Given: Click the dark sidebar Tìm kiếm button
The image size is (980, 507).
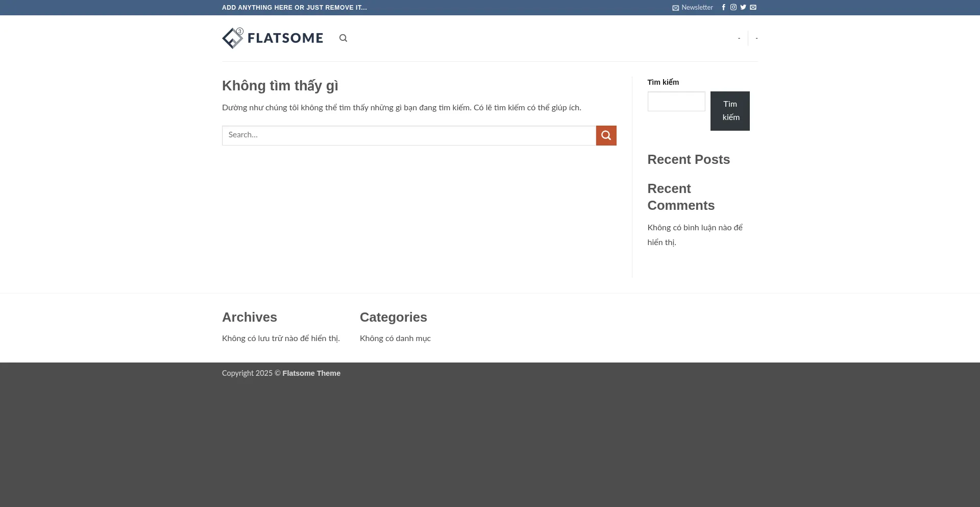Looking at the screenshot, I should click(x=729, y=111).
